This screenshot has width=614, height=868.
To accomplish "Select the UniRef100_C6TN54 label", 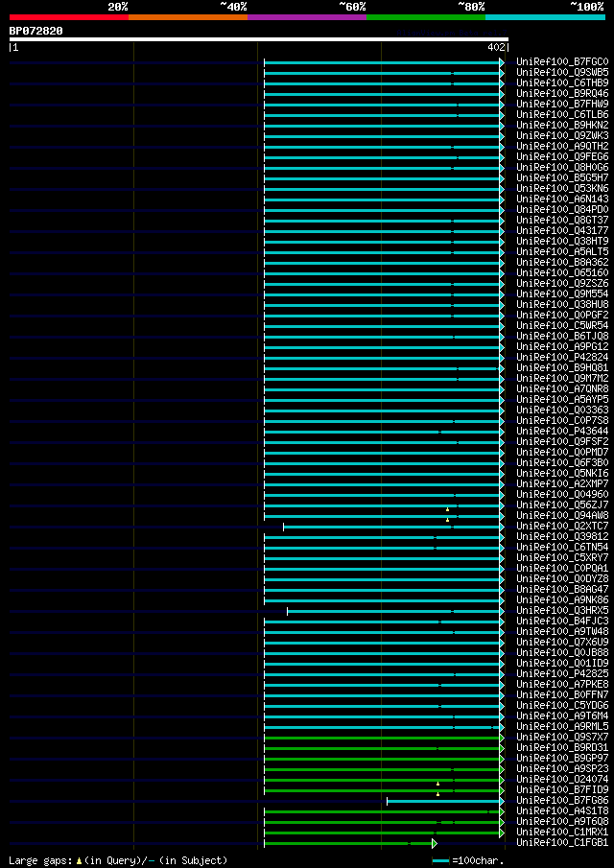I will (562, 547).
